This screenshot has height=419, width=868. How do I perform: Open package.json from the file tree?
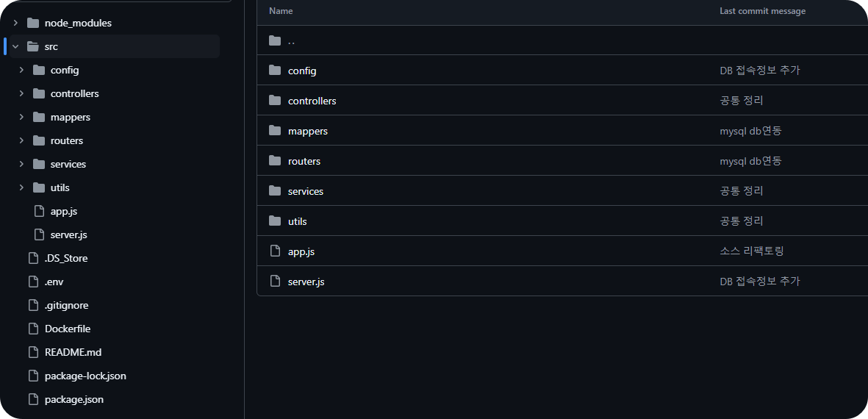coord(74,400)
